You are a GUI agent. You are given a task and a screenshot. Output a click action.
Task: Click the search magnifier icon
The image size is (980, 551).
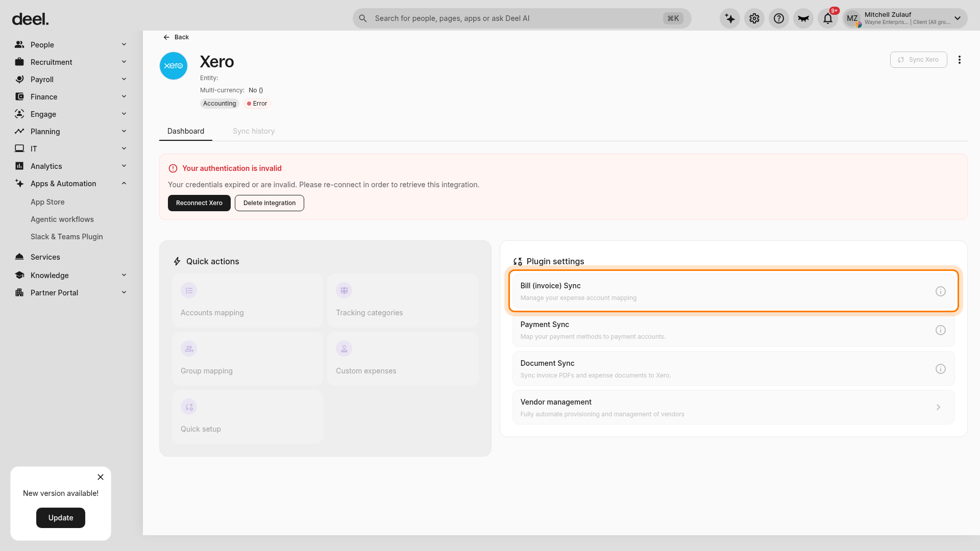click(x=363, y=18)
